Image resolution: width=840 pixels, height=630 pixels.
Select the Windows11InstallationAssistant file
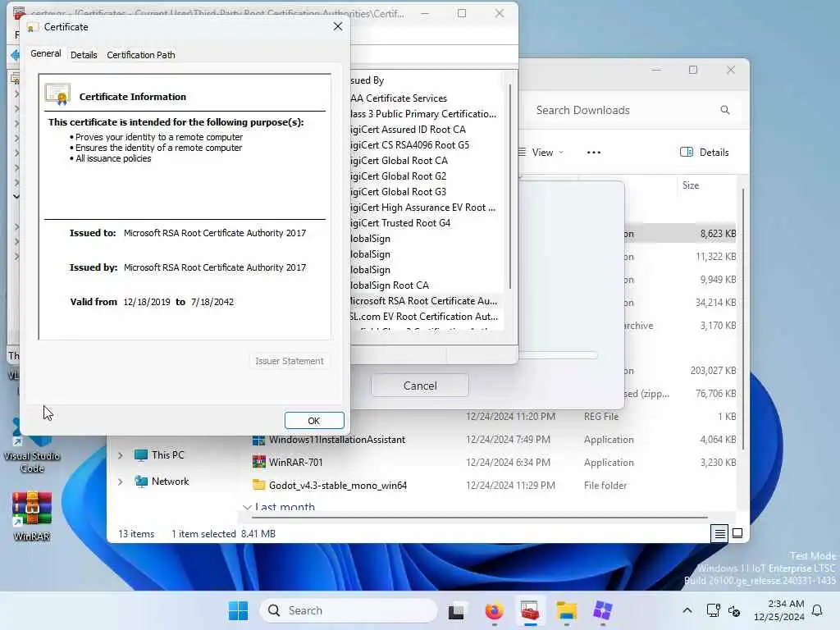point(337,440)
